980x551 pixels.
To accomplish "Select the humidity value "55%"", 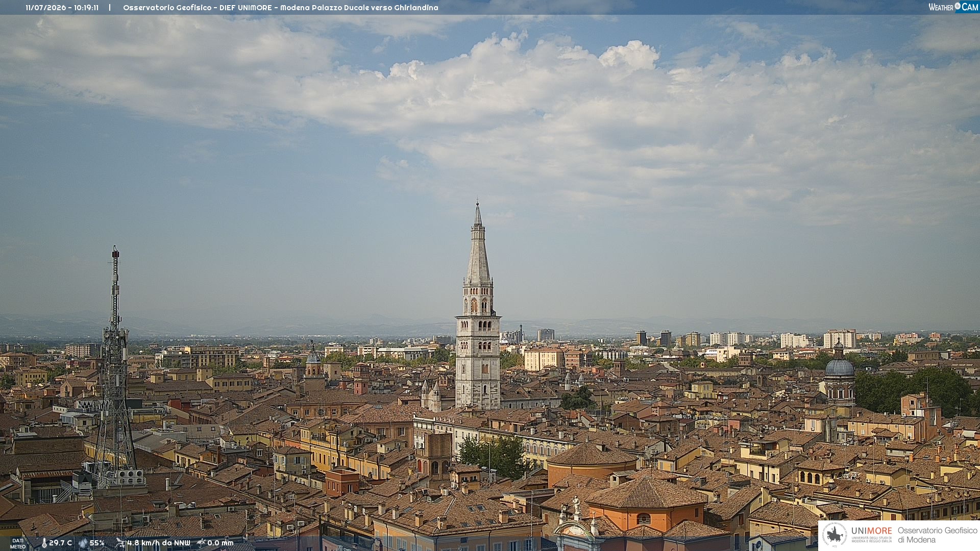I will tap(97, 543).
